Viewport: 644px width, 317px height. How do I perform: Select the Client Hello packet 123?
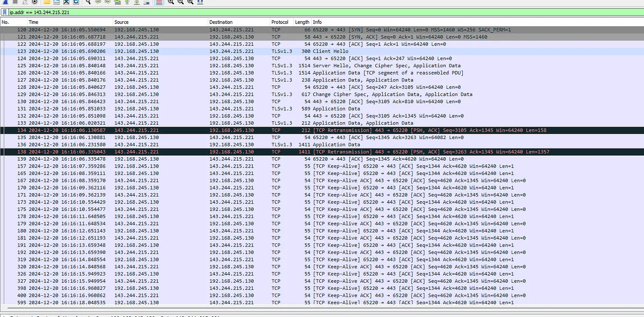[230, 52]
